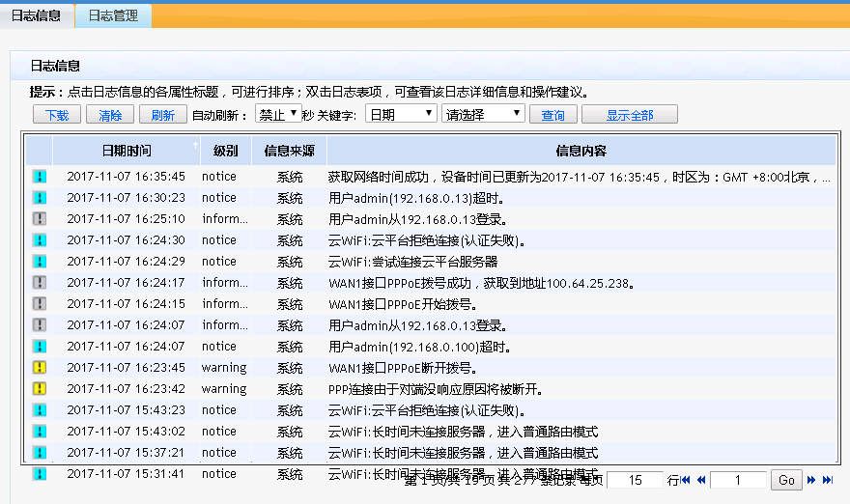Switch to the 日志管理 tab
Image resolution: width=850 pixels, height=504 pixels.
[113, 15]
